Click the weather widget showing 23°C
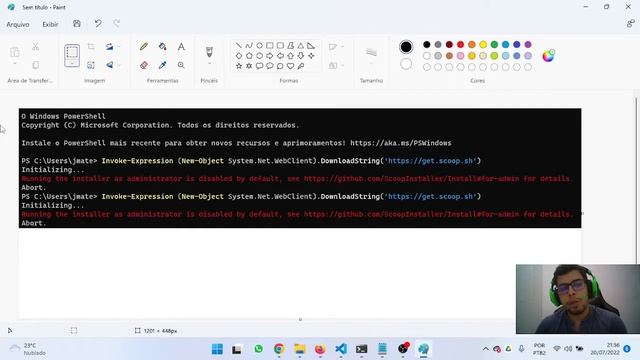 pos(28,349)
